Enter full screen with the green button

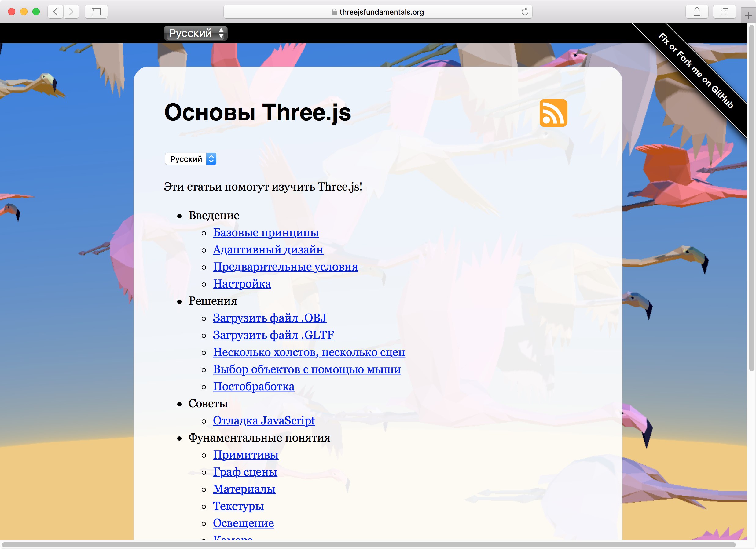pos(36,12)
